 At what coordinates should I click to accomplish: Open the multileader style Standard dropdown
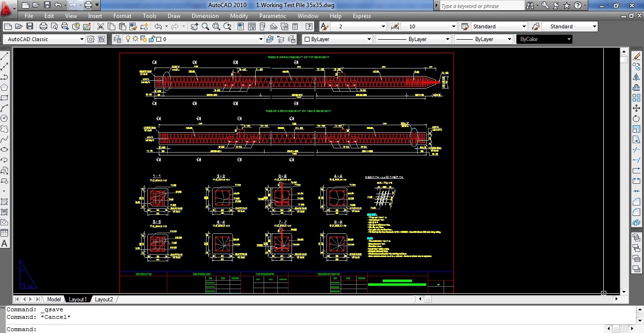point(569,26)
